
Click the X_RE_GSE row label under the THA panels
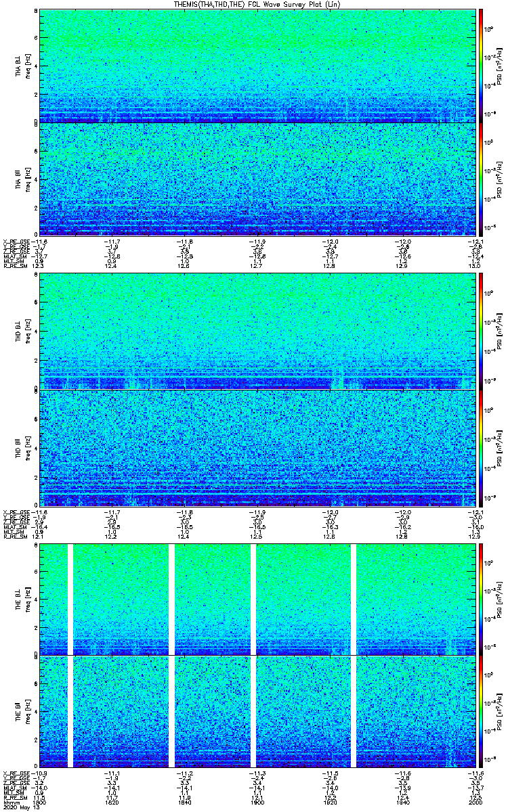pos(17,241)
